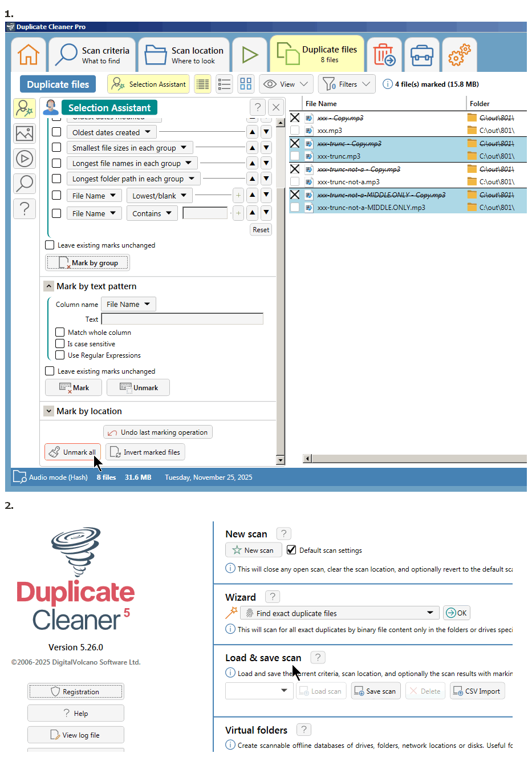Open the Filters dropdown
The height and width of the screenshot is (757, 532).
pyautogui.click(x=347, y=84)
